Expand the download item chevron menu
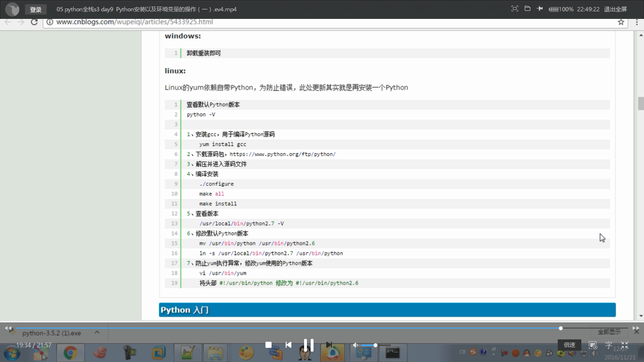The height and width of the screenshot is (362, 644). tap(97, 332)
